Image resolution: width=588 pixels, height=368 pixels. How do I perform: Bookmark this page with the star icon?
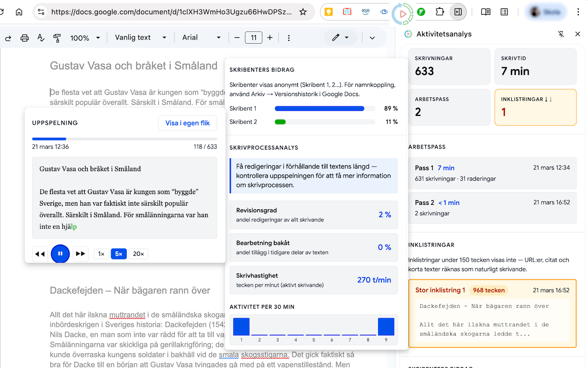303,12
